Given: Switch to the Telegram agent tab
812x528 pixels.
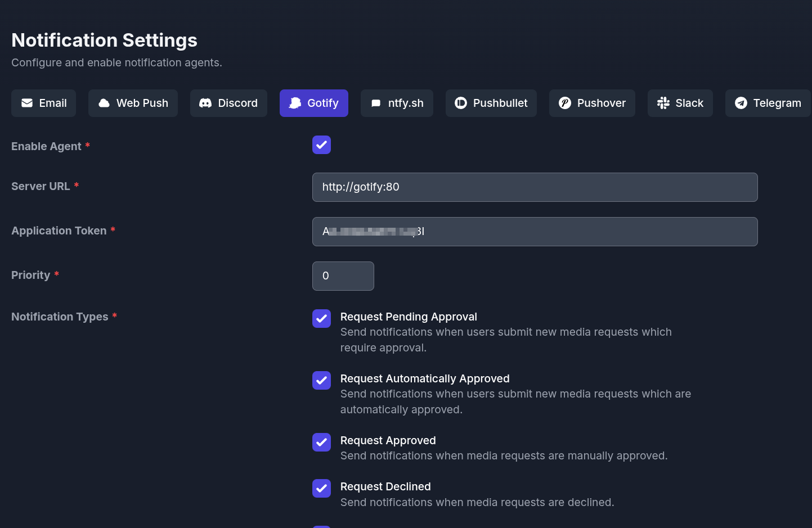Looking at the screenshot, I should pyautogui.click(x=768, y=103).
